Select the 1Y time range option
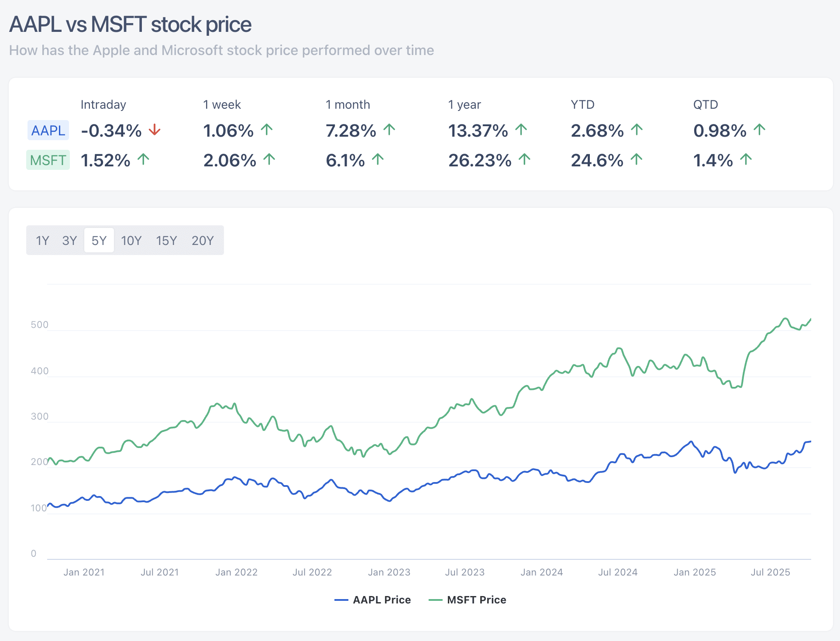 coord(43,240)
